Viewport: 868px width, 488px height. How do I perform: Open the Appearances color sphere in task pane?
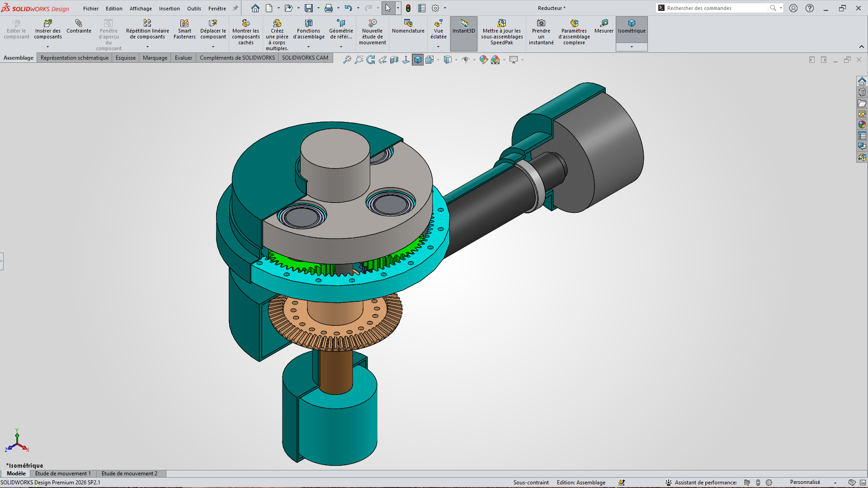tap(862, 125)
